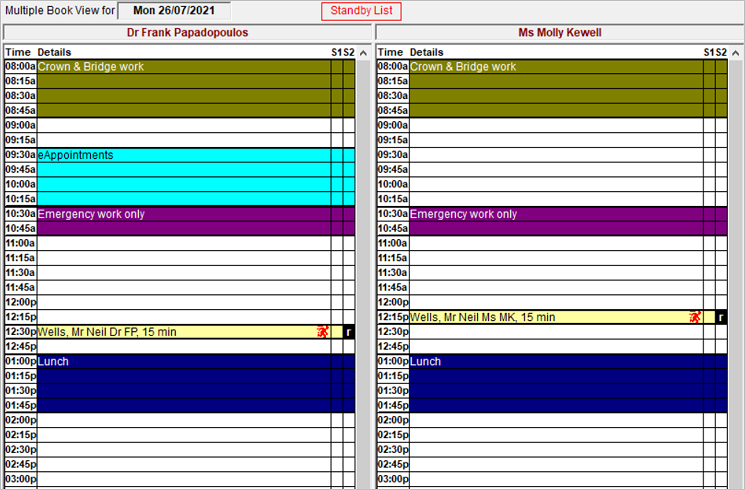
Task: Select Ms Molly Kewell book header
Action: (560, 32)
